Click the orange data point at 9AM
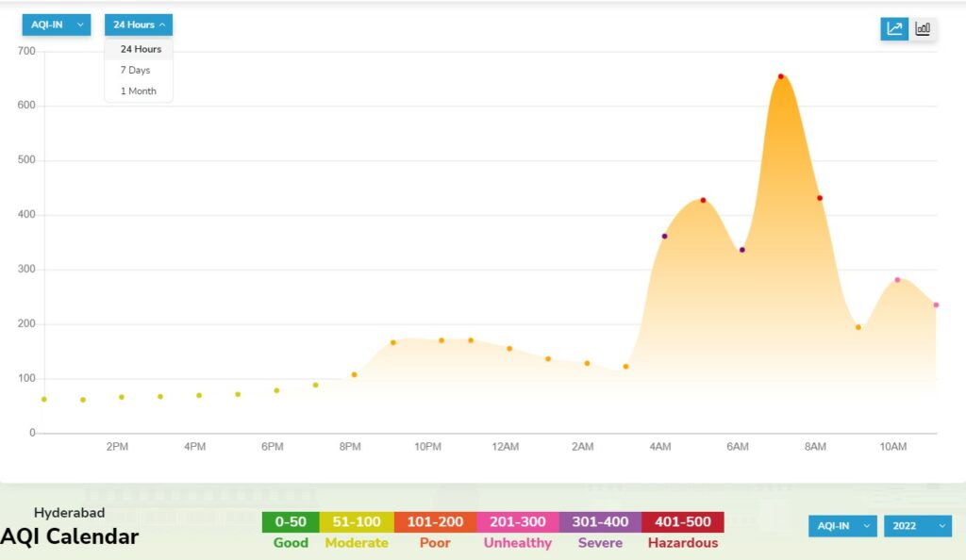 pyautogui.click(x=858, y=327)
